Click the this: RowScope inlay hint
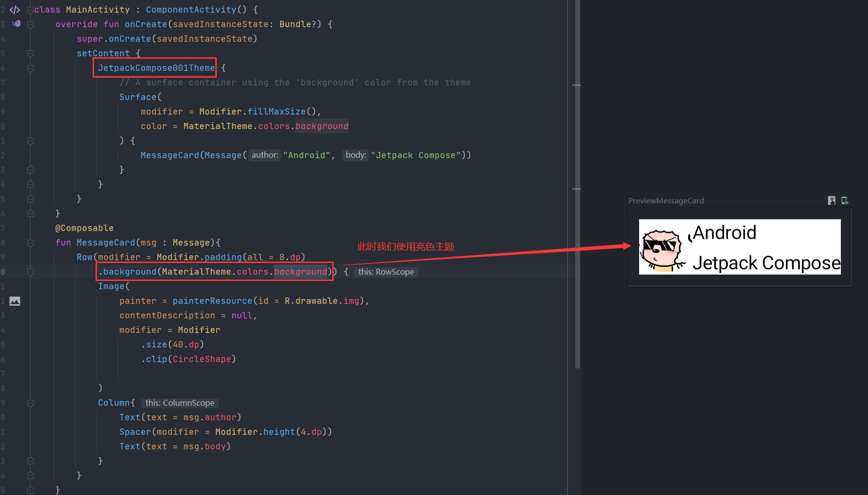The image size is (868, 495). (386, 272)
